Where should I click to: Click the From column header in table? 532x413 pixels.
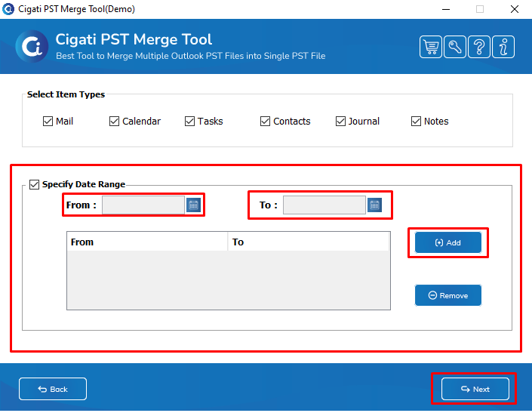(147, 242)
